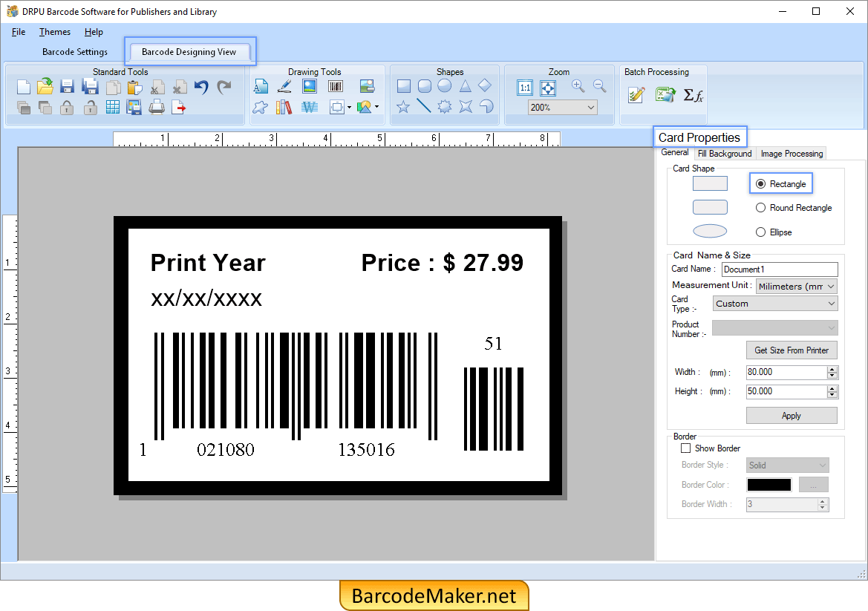Draw an ellipse shape
The image size is (868, 611).
coord(445,86)
